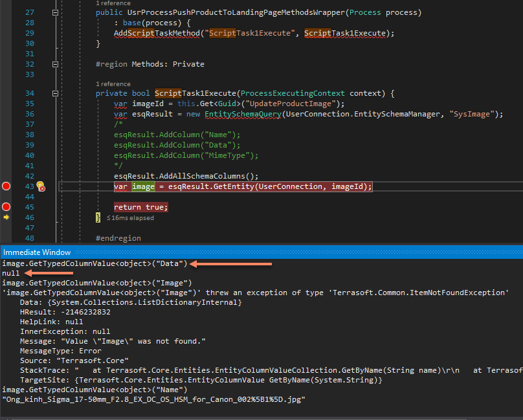Viewport: 523px width, 420px height.
Task: Click AddScriptTaskMethod on line 29
Action: click(157, 34)
